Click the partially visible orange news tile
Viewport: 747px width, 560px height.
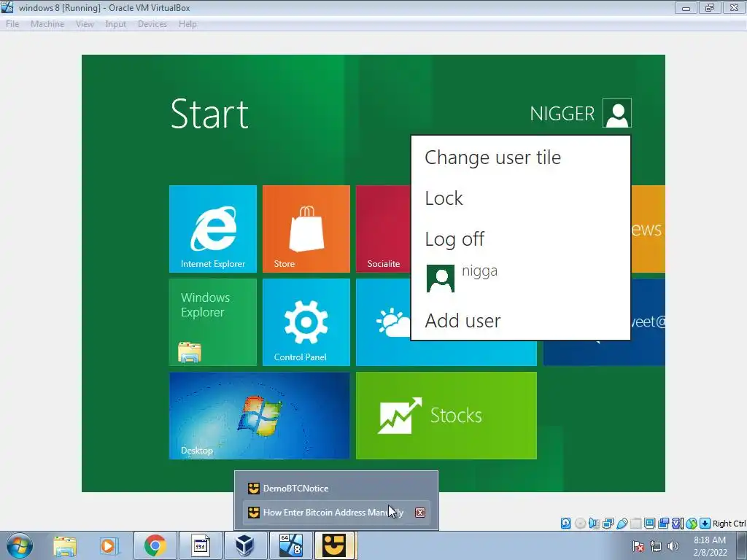648,228
